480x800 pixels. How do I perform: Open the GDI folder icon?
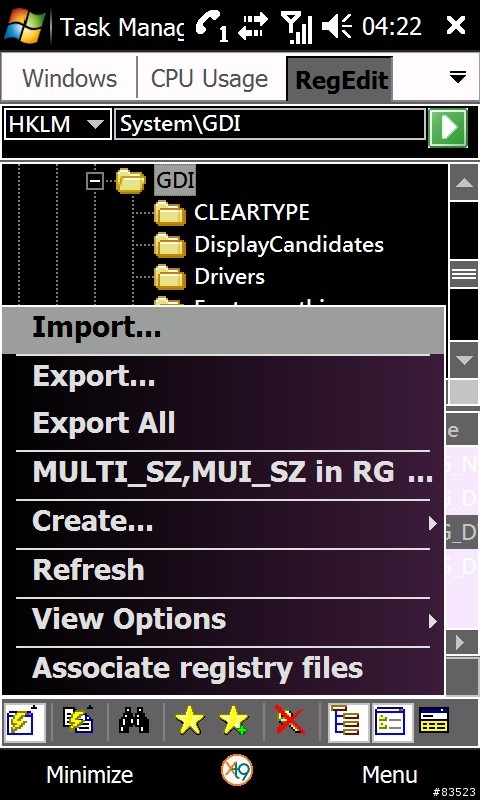(x=131, y=181)
